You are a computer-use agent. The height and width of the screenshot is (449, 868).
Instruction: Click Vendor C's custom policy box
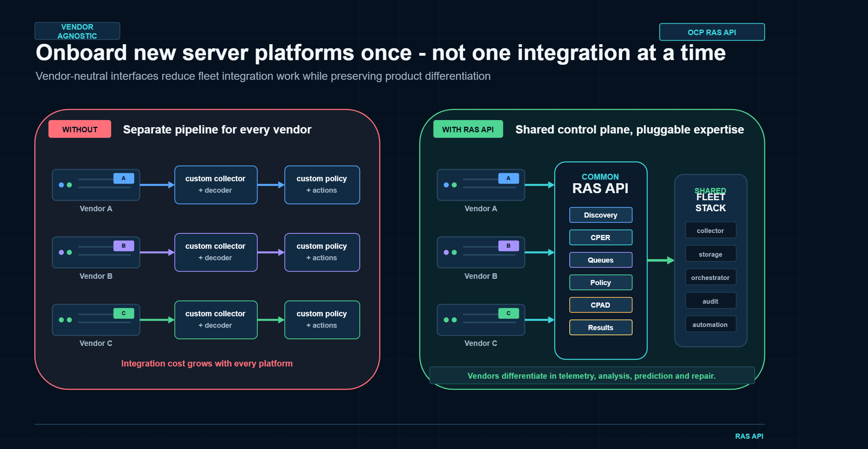click(x=322, y=320)
